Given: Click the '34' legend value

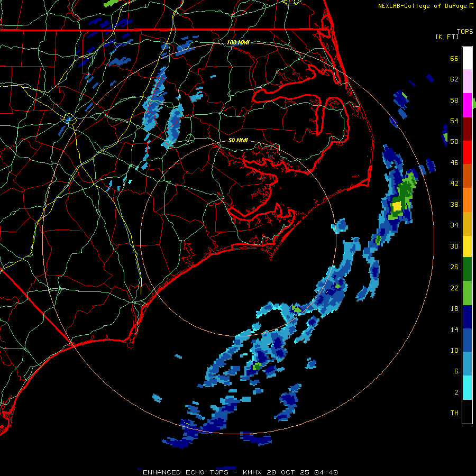Looking at the screenshot, I should [x=454, y=225].
